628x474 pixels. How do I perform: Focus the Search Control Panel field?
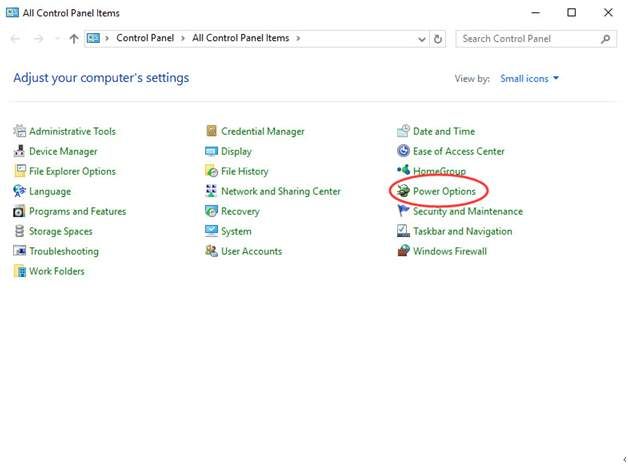click(528, 39)
